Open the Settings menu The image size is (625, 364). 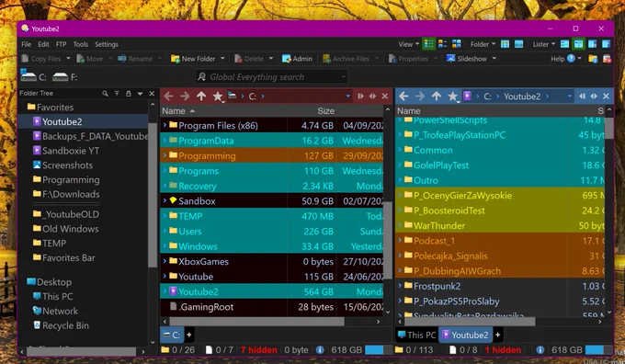107,44
